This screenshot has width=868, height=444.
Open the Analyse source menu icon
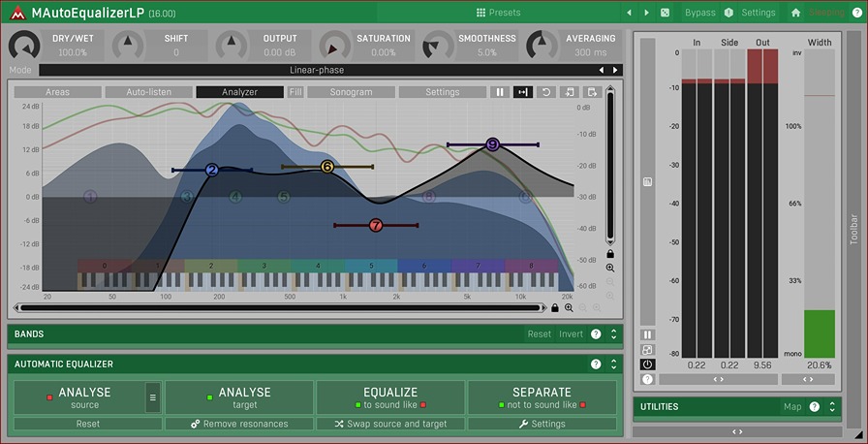click(x=153, y=397)
